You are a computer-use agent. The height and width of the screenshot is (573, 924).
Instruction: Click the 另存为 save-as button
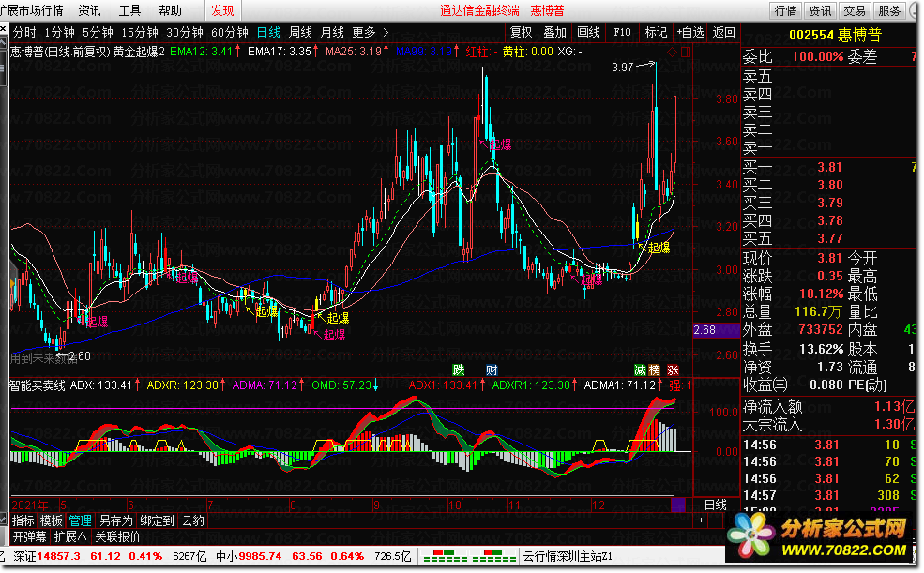116,520
